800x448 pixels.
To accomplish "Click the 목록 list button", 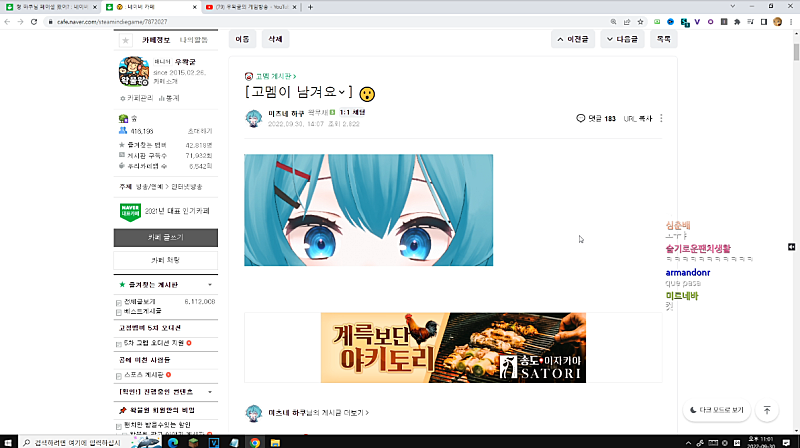I will click(664, 39).
